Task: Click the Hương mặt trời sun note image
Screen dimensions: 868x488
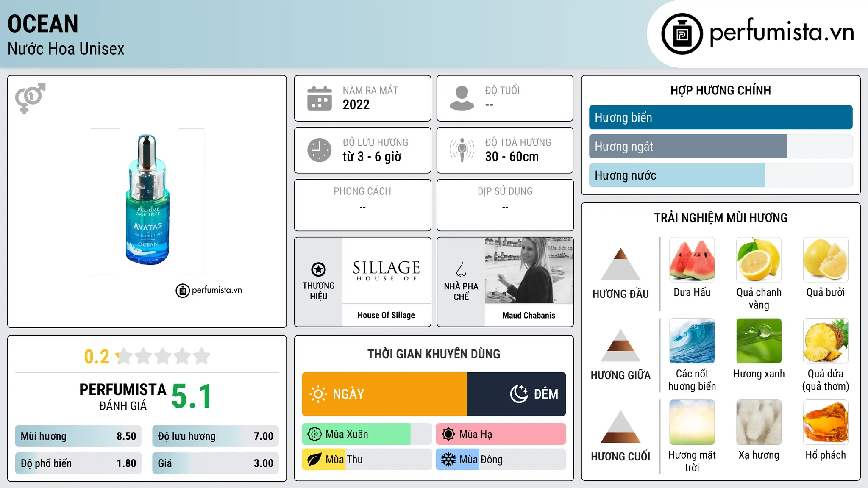Action: click(x=692, y=422)
